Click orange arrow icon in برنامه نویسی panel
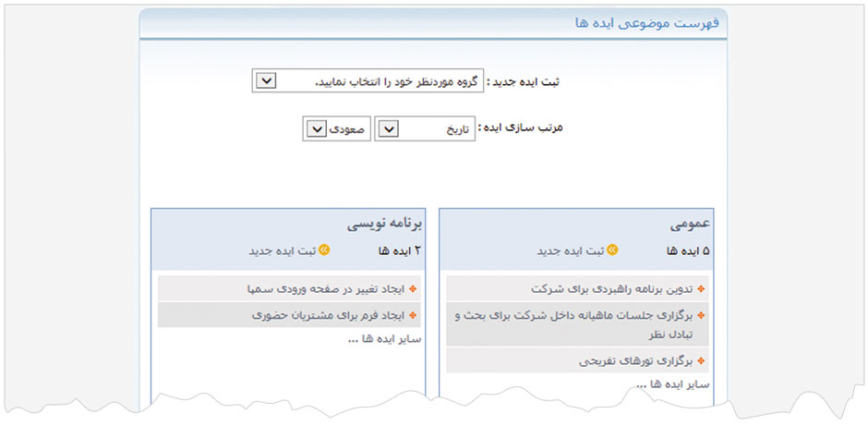 click(323, 250)
